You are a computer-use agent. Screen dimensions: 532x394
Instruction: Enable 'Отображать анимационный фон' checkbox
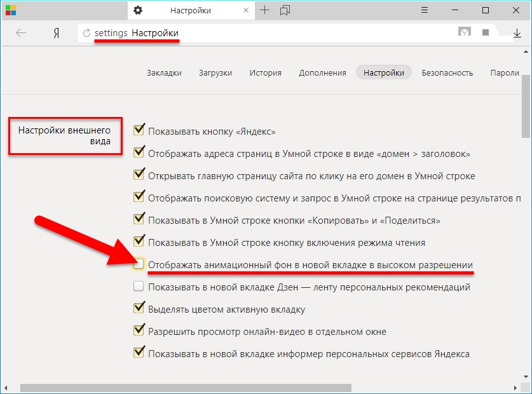click(139, 264)
